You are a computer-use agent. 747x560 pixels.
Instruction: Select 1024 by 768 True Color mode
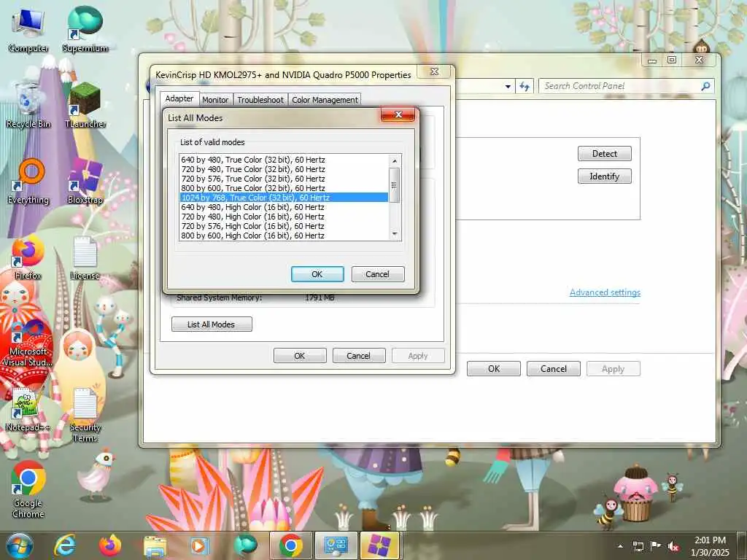284,198
